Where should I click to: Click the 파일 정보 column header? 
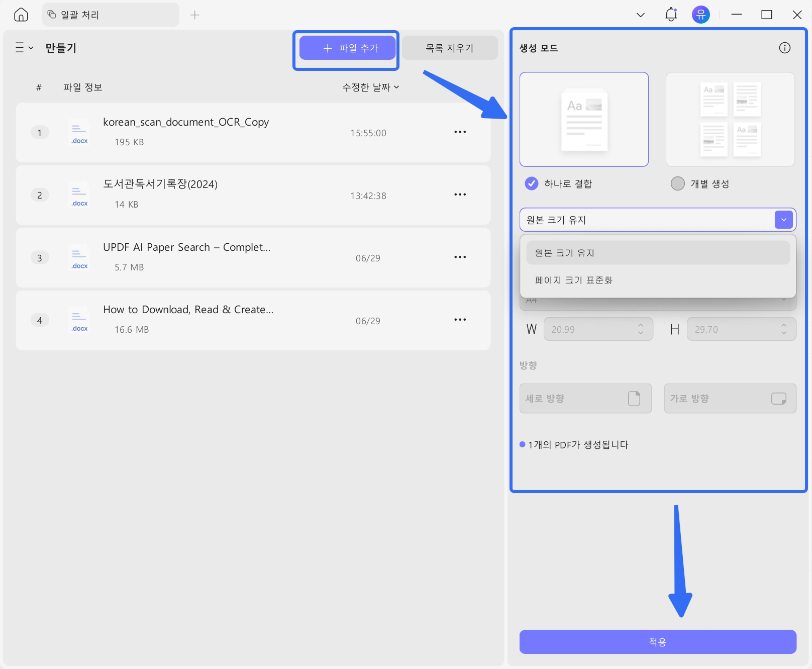pyautogui.click(x=83, y=87)
